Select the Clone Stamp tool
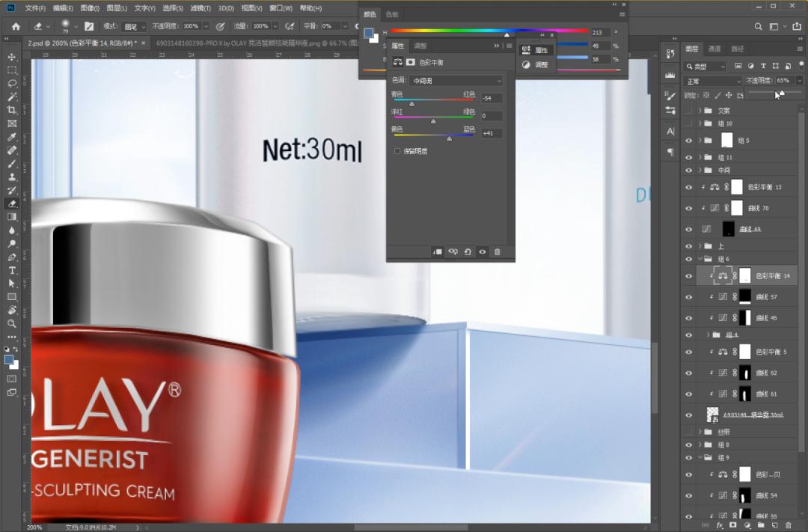This screenshot has width=808, height=532. click(12, 177)
